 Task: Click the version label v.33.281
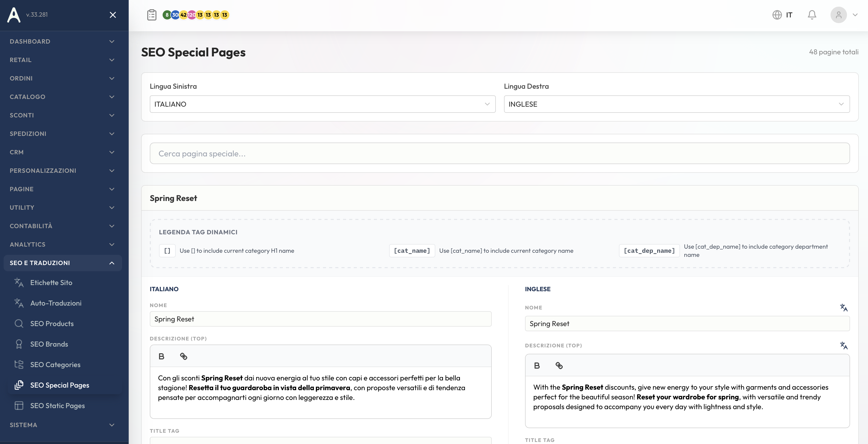coord(37,15)
